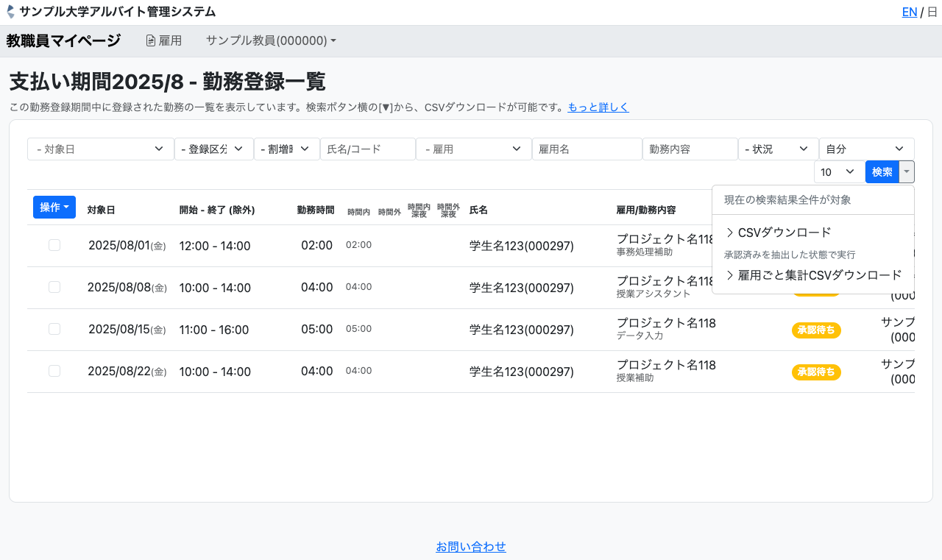The height and width of the screenshot is (560, 942).
Task: Click 学生名123(000297) in the 2025/08/22 row
Action: (x=522, y=372)
